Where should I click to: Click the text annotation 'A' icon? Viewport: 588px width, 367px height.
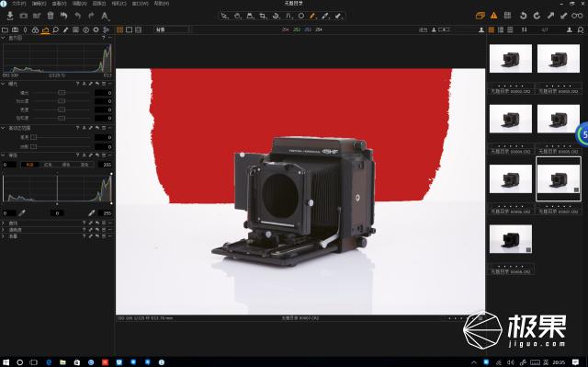[105, 16]
